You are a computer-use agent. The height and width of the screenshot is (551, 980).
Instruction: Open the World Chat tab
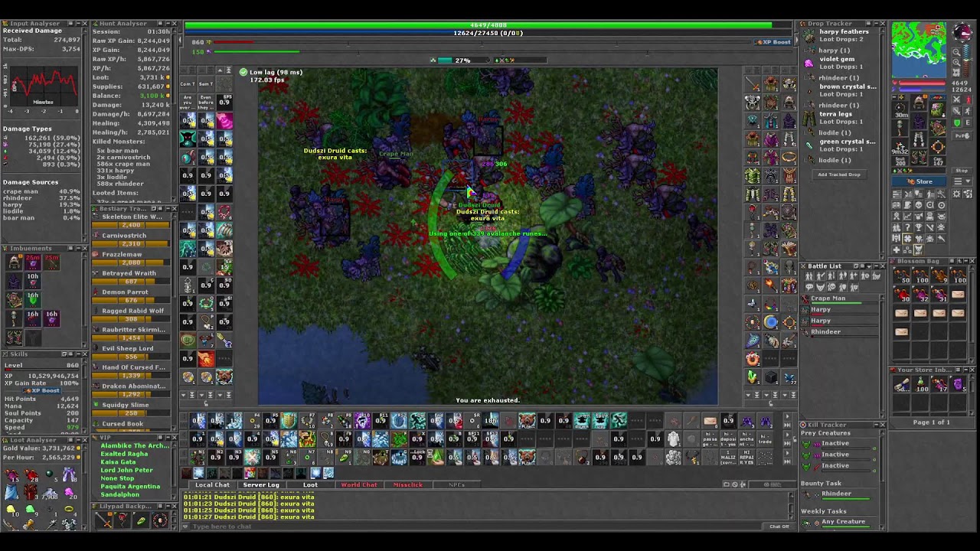pos(359,484)
